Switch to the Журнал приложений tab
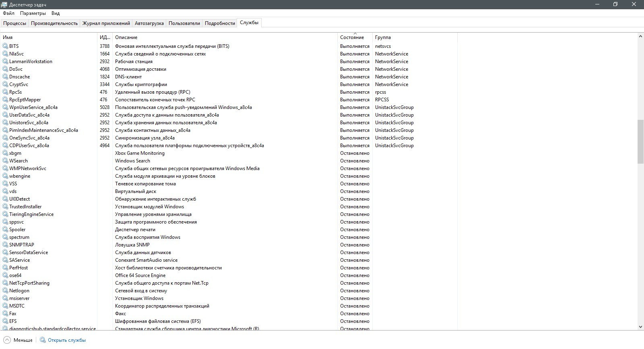The image size is (644, 349). coord(106,23)
